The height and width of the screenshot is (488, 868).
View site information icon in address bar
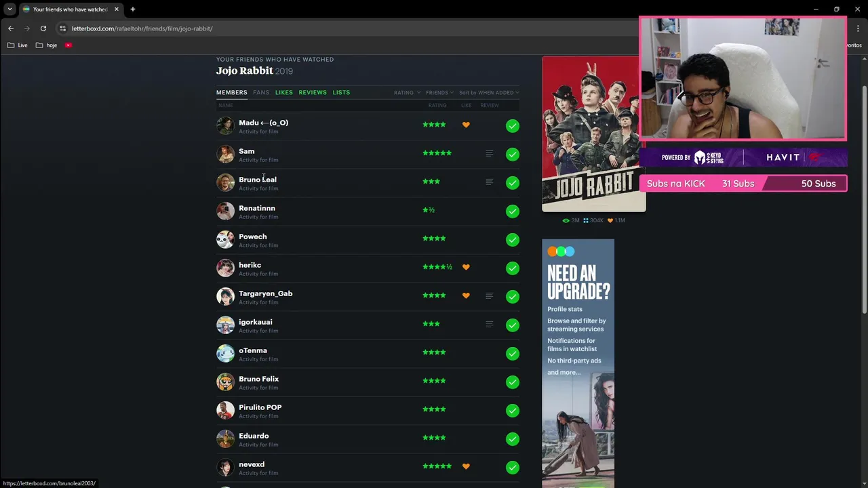(62, 28)
